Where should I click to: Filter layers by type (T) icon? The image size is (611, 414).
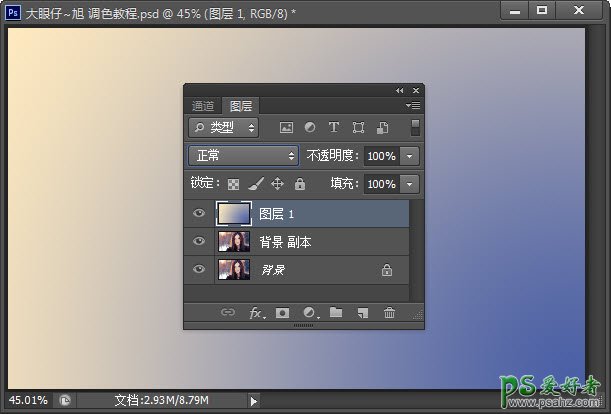(x=333, y=128)
